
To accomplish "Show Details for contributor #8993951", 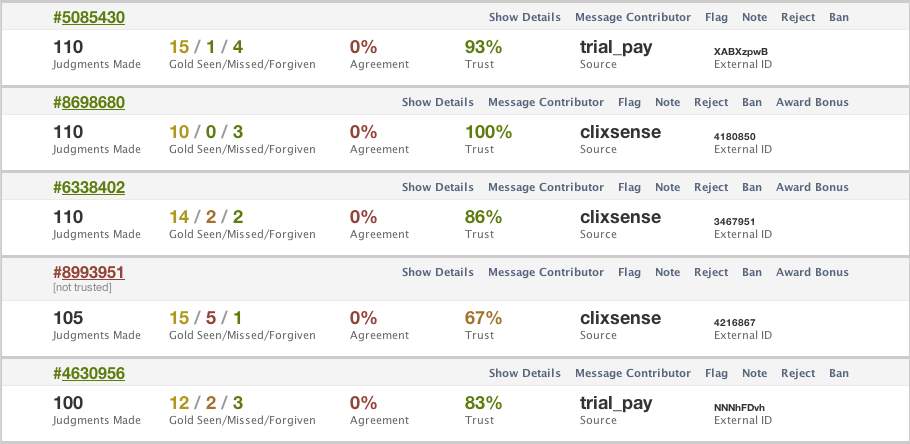I will [438, 272].
